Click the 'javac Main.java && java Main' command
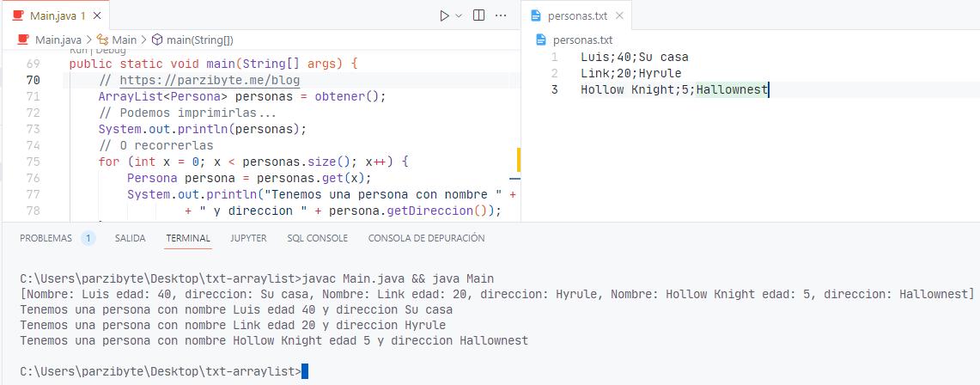Viewport: 980px width, 385px height. point(398,278)
